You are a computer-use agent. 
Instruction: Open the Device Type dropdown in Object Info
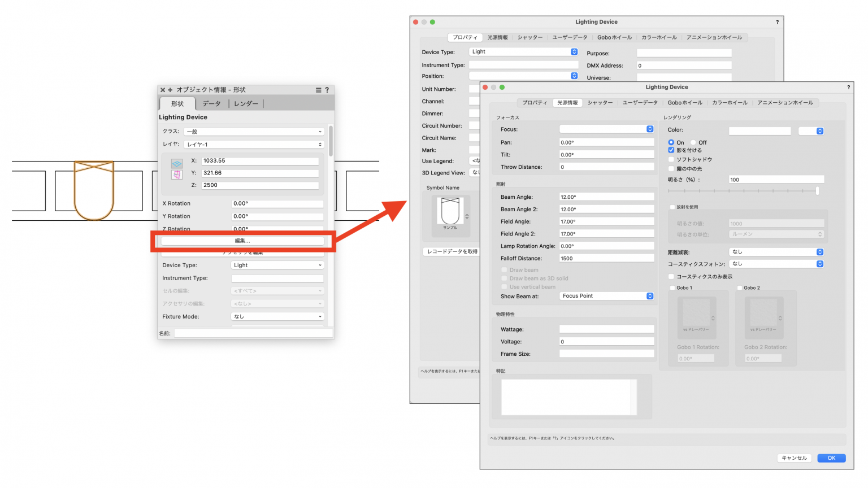pos(277,265)
